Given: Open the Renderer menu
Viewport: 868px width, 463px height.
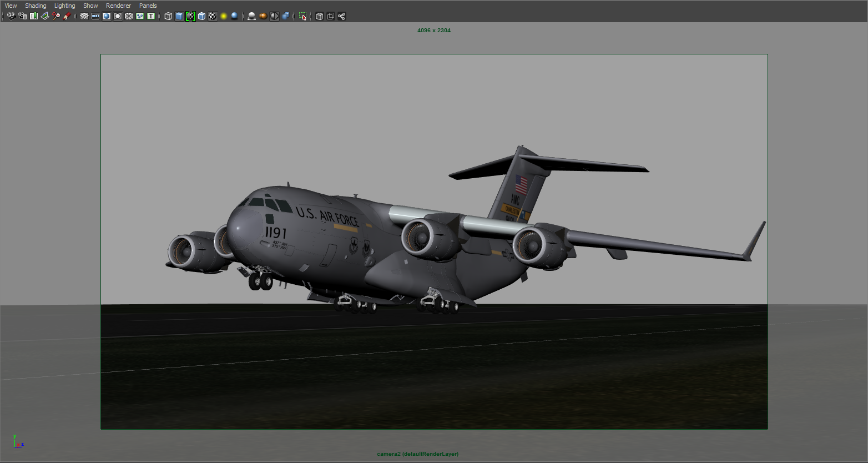Looking at the screenshot, I should [118, 6].
